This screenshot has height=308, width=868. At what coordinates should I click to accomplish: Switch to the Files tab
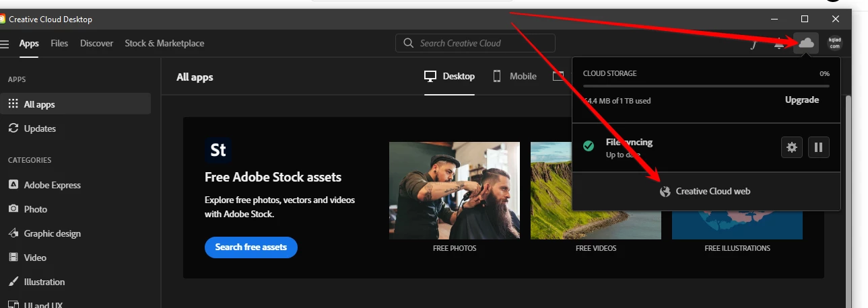click(59, 43)
